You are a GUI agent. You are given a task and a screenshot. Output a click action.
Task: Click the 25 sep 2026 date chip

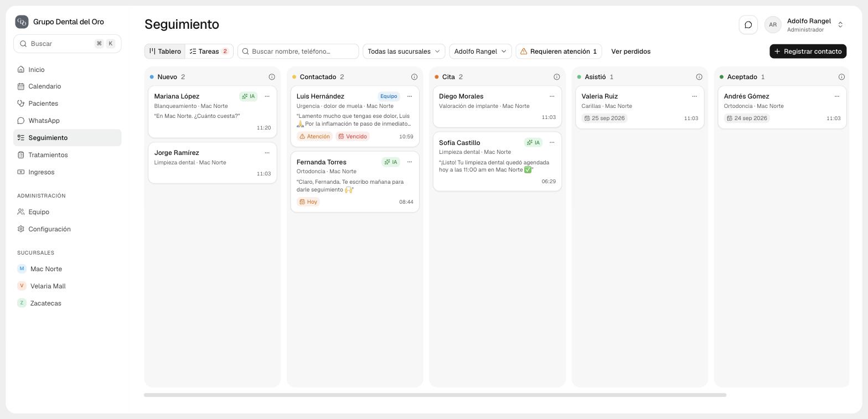click(x=604, y=118)
